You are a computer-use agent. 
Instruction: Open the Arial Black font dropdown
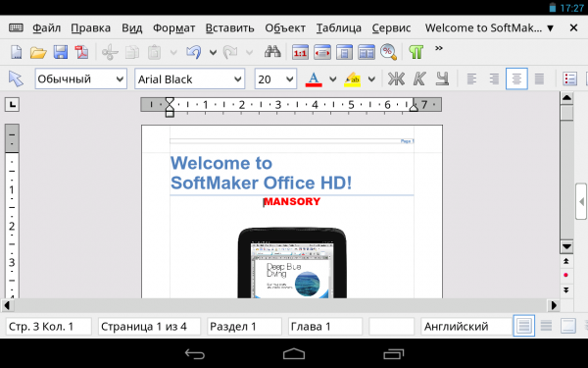coord(190,79)
